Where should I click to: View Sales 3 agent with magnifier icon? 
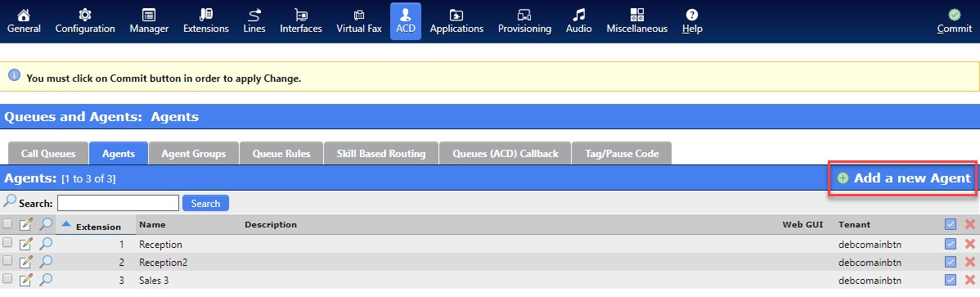tap(45, 280)
